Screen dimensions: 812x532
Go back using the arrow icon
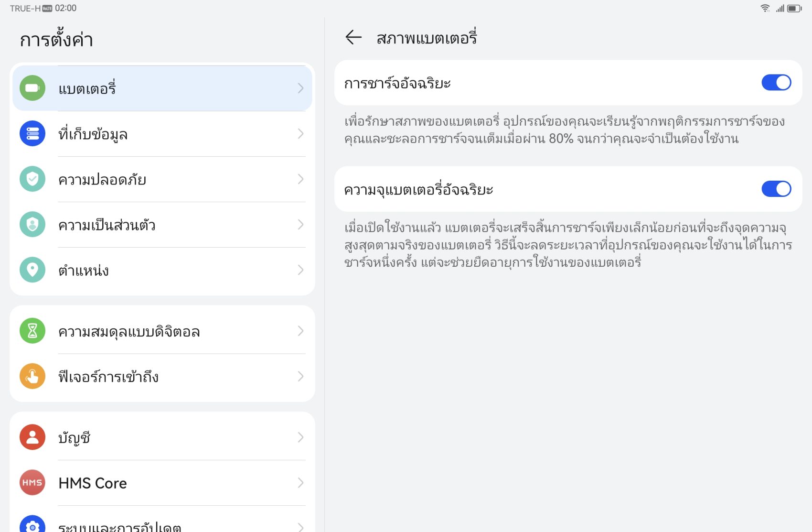point(353,37)
